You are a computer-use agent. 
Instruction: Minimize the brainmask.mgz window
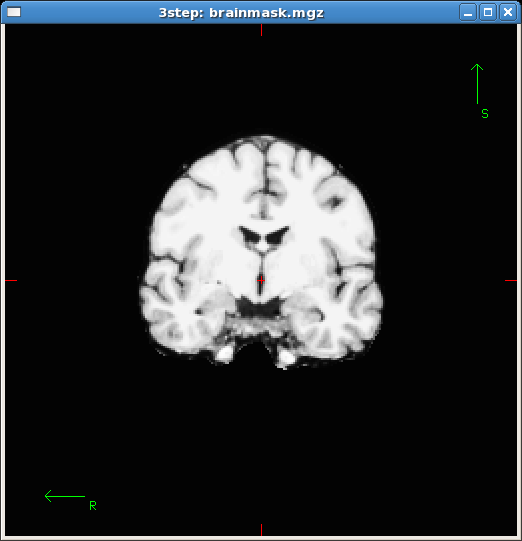pos(468,12)
